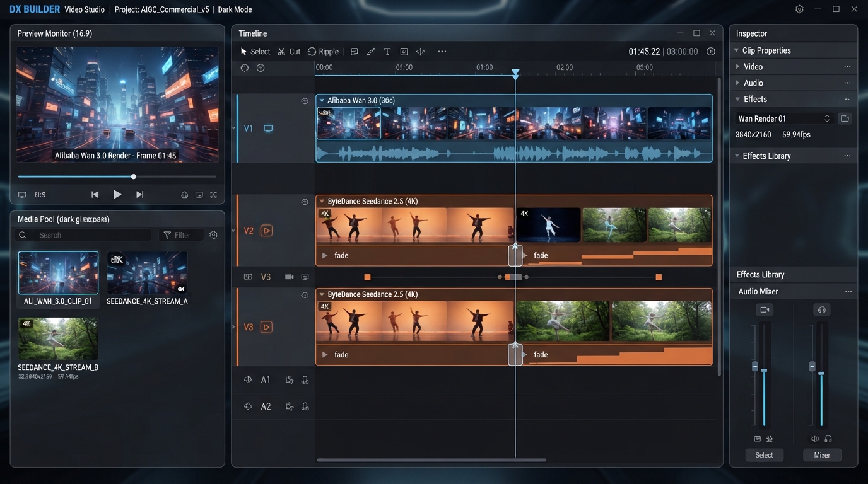
Task: Open the Timeline toolbar's three-dot overflow menu
Action: click(442, 52)
